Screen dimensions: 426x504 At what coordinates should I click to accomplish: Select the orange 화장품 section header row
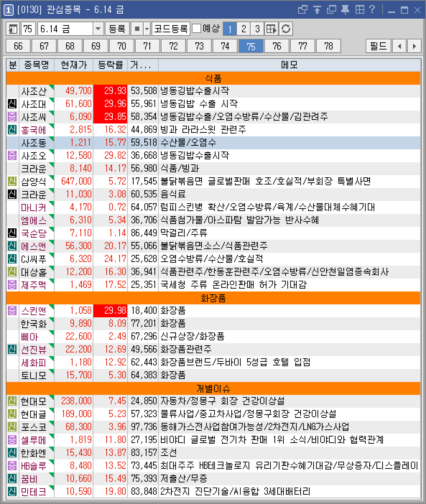pos(213,298)
